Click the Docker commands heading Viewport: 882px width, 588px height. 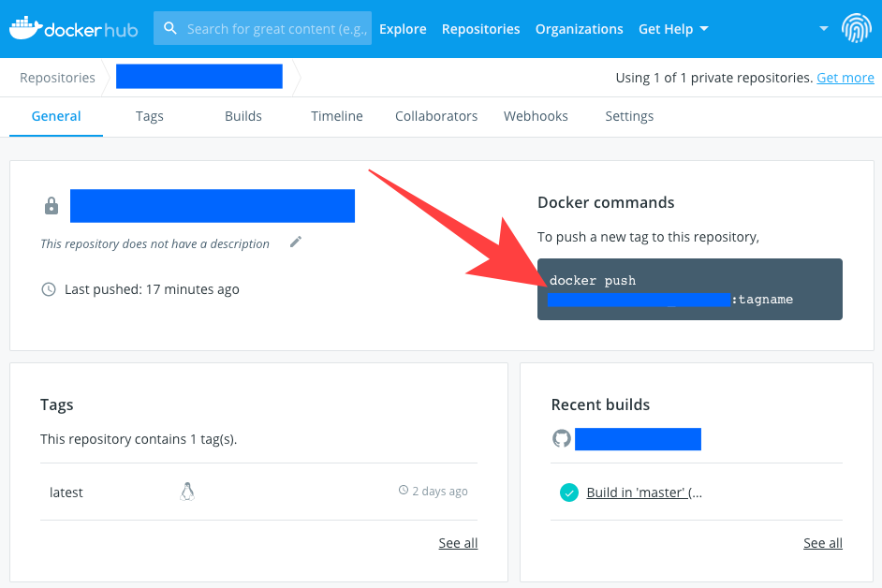(606, 202)
